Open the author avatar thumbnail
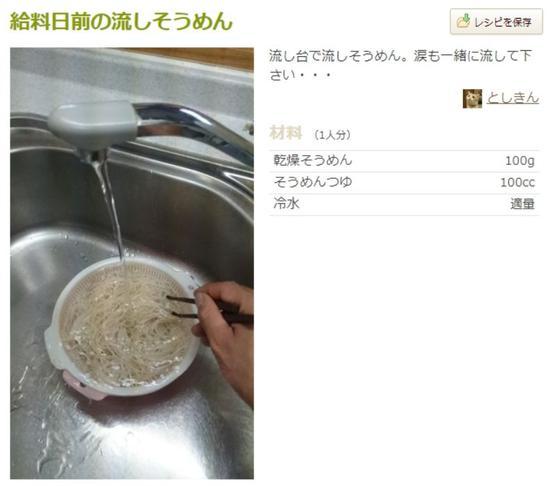The width and height of the screenshot is (550, 486). click(472, 99)
